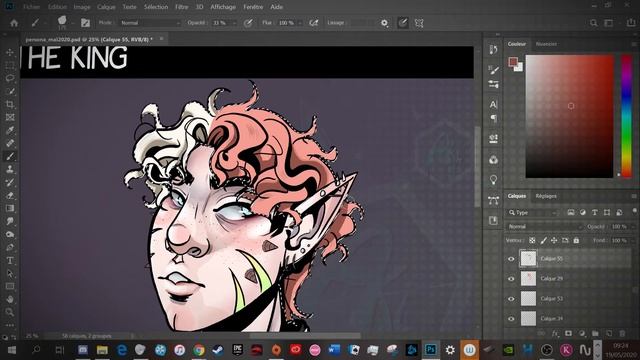Expand the layer Opacité dropdown arrow
Screen dimensions: 640x360
coord(633,227)
